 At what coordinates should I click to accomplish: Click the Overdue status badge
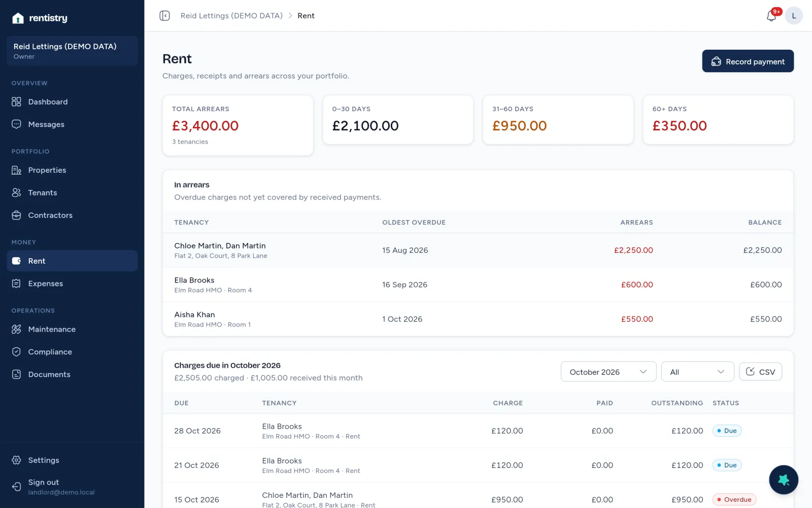(x=734, y=499)
